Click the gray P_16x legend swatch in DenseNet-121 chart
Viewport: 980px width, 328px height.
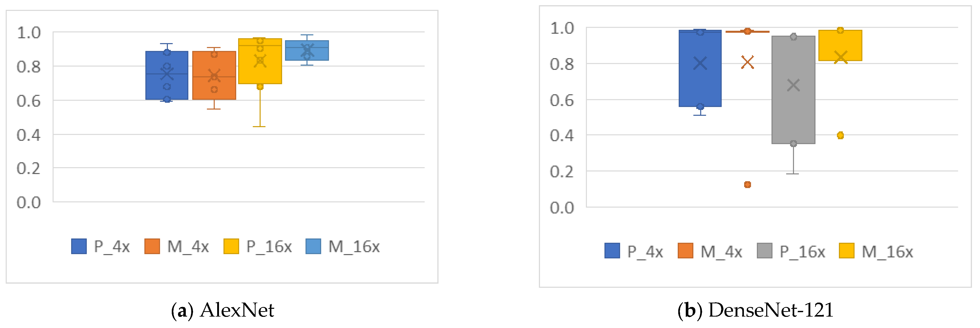765,251
